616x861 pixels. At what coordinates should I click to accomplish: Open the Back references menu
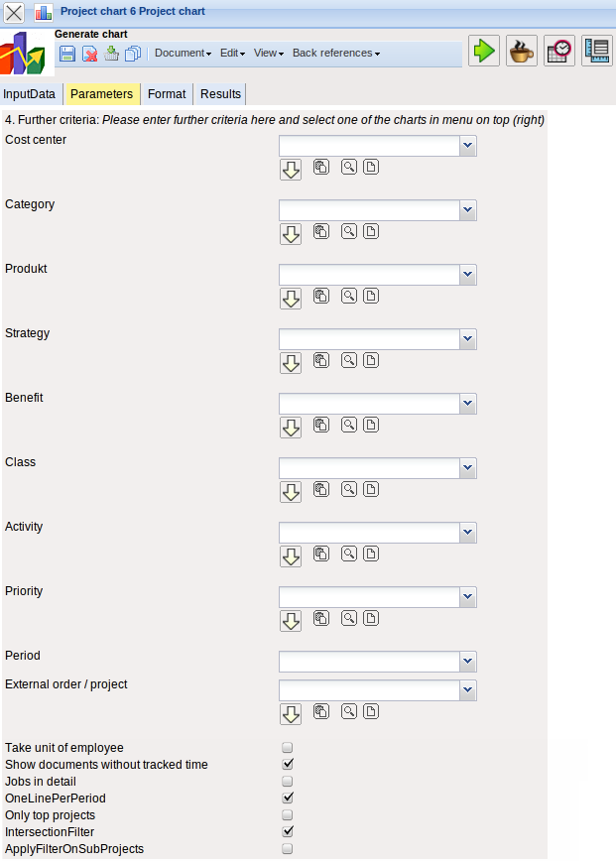pos(332,54)
